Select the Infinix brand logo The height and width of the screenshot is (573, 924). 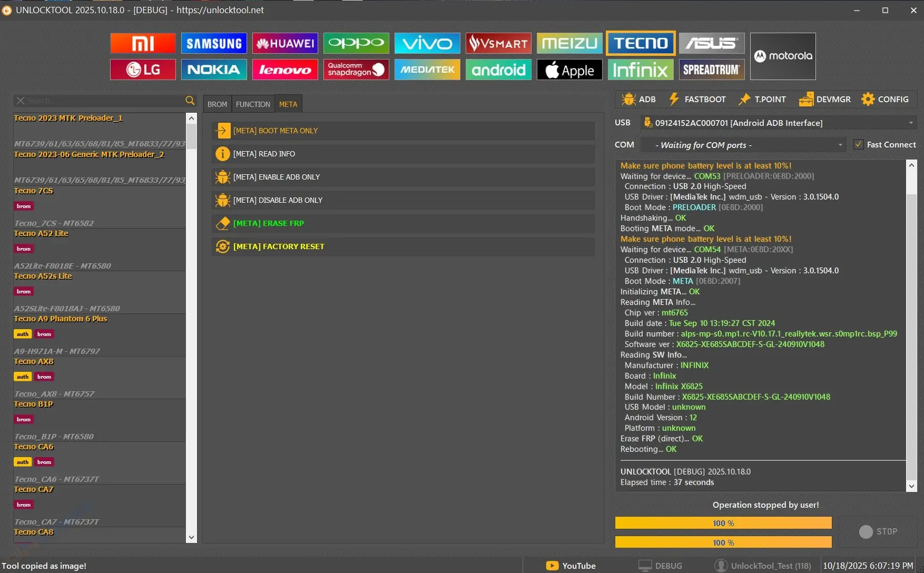coord(640,69)
